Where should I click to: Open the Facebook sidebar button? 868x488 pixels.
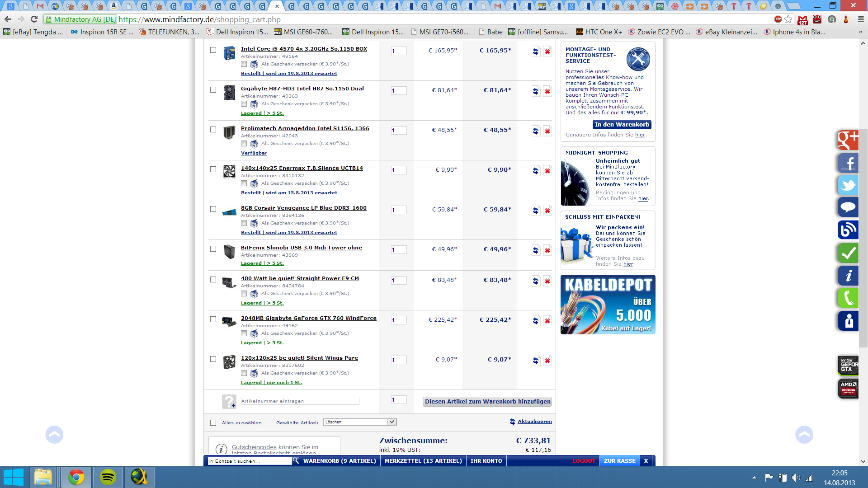pos(848,163)
